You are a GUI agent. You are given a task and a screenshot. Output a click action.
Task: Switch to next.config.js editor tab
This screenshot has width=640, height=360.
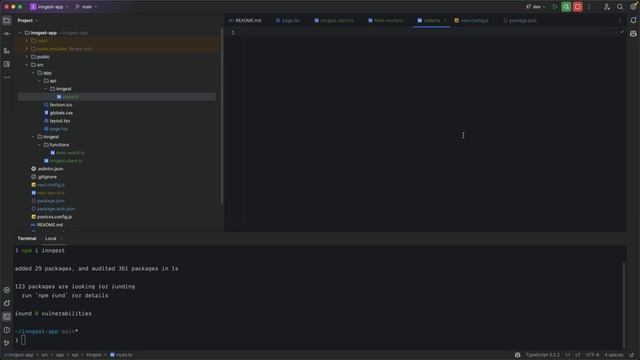pos(471,20)
